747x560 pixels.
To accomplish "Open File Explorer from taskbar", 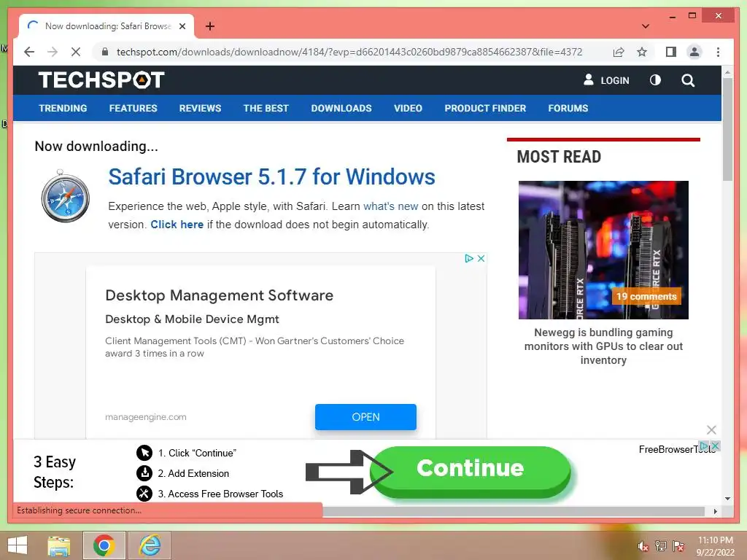I will (58, 545).
